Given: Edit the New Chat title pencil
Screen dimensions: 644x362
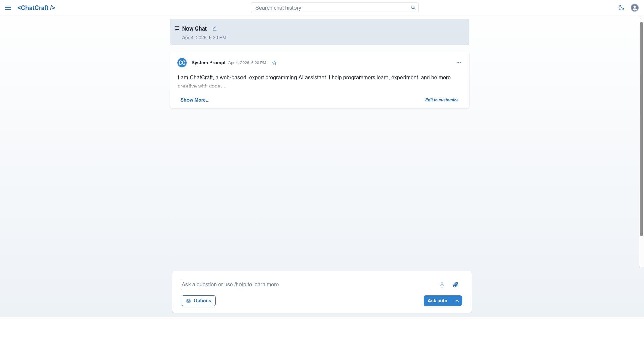Looking at the screenshot, I should click(x=215, y=28).
